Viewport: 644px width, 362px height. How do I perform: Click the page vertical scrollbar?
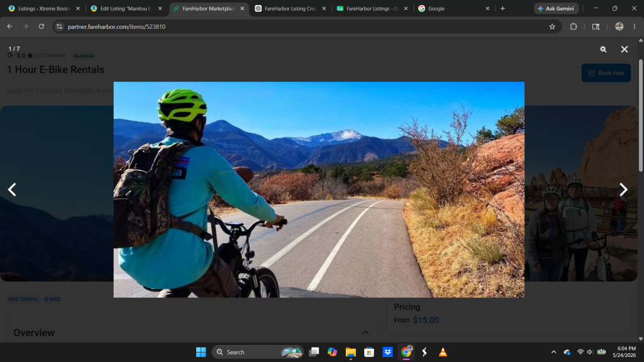640,116
